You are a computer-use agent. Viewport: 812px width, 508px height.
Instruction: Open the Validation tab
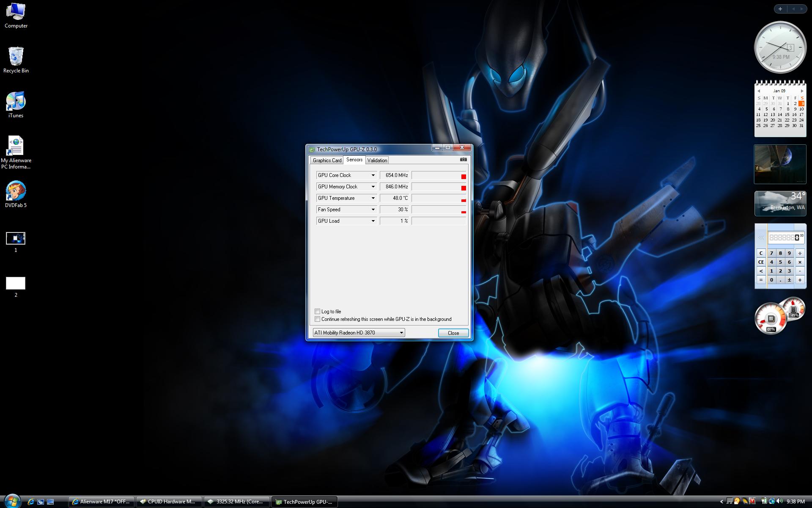[x=377, y=160]
